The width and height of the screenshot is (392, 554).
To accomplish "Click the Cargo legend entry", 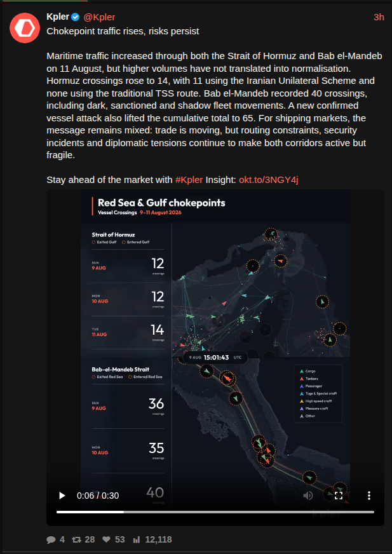I will coord(307,371).
